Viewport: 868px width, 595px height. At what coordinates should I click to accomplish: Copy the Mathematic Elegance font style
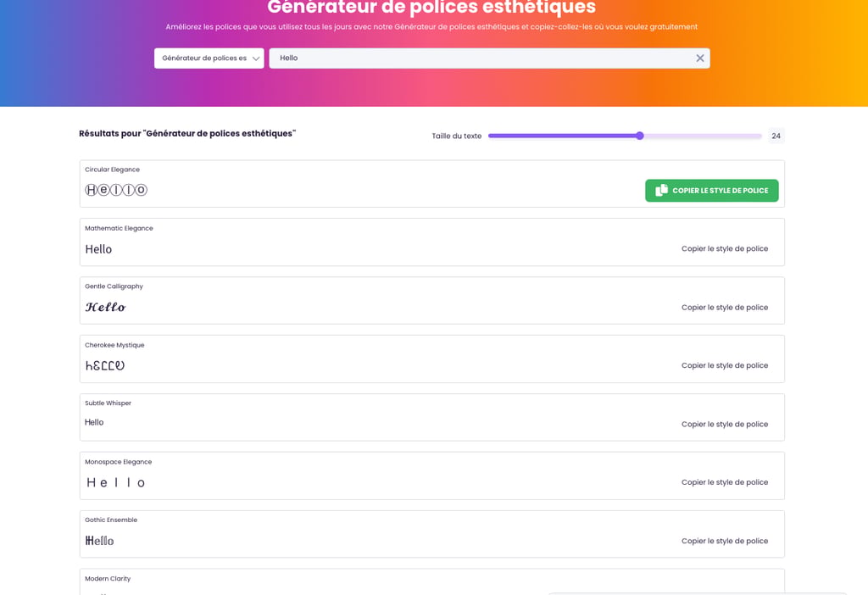(x=724, y=249)
